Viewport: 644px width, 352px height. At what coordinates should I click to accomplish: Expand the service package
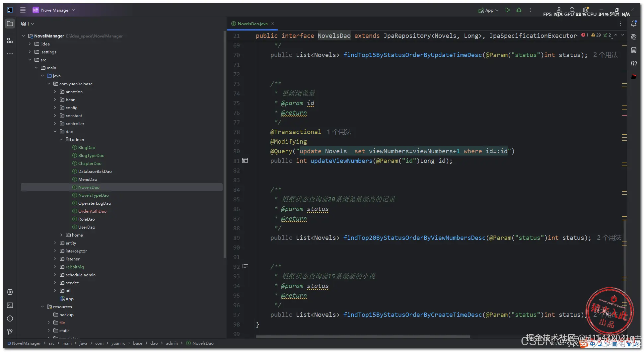(x=55, y=283)
